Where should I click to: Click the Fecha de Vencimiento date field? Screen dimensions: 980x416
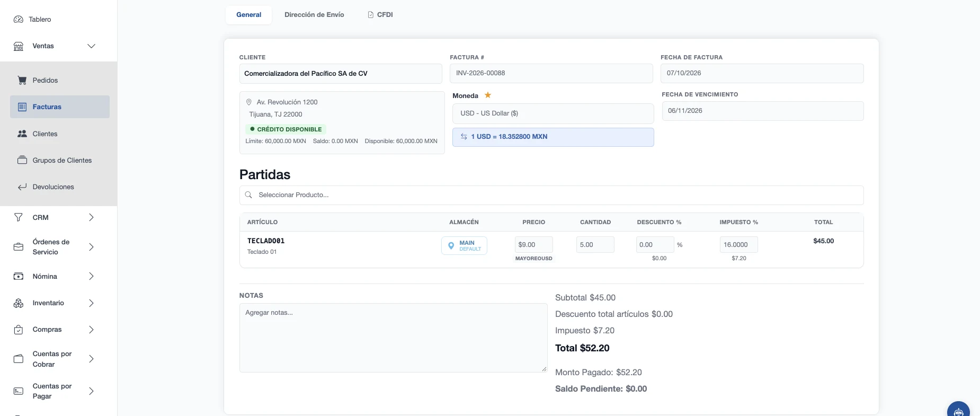point(763,111)
